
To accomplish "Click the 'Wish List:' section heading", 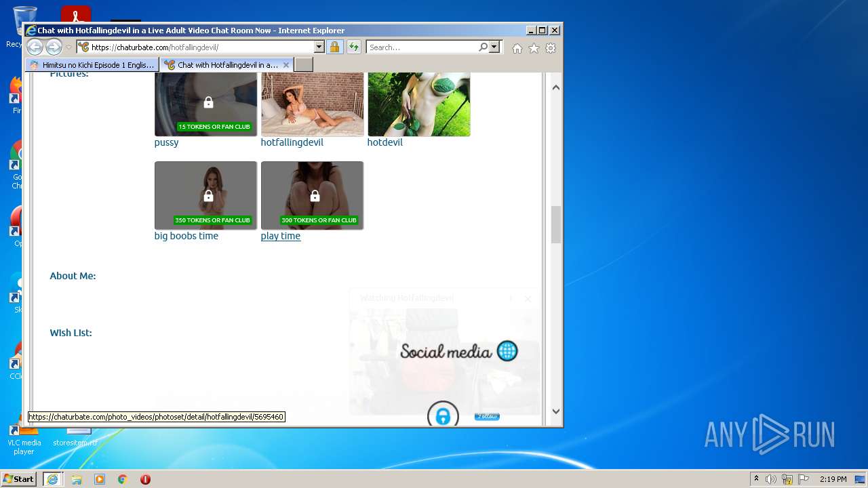I will 71,333.
